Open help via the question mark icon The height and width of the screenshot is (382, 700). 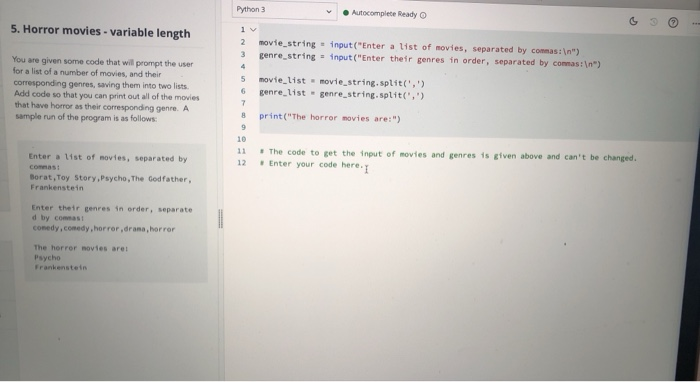pyautogui.click(x=673, y=22)
